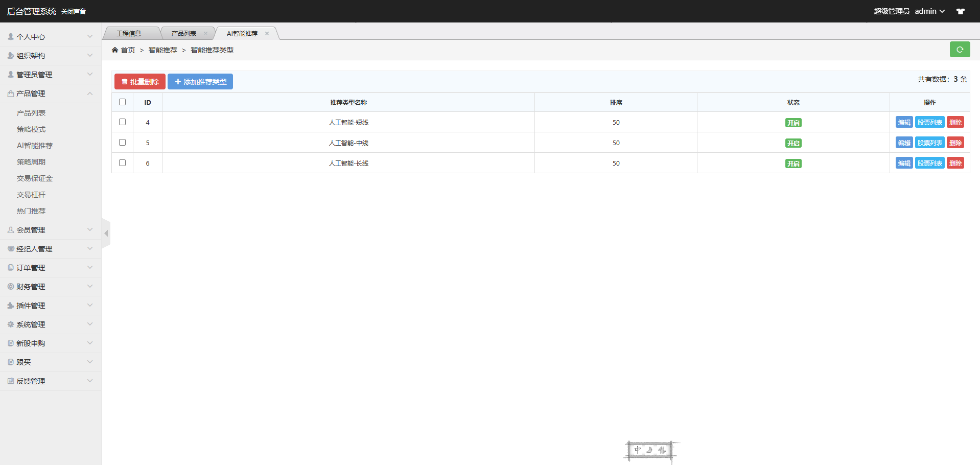
Task: Open the admin user dropdown
Action: [x=929, y=11]
